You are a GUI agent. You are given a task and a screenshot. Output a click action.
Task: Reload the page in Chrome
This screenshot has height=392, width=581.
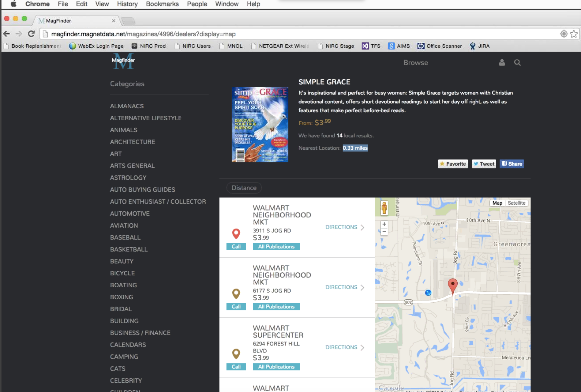pyautogui.click(x=31, y=34)
